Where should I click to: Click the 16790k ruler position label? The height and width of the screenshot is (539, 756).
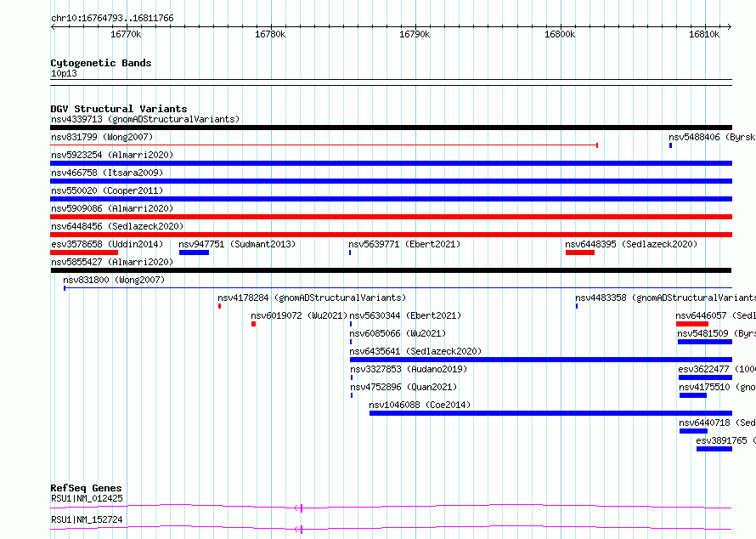(x=415, y=34)
